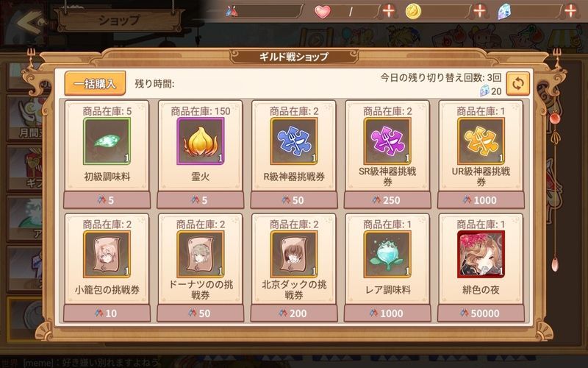Select the 初級調味料 green leaf item
Image resolution: width=588 pixels, height=368 pixels.
click(107, 141)
